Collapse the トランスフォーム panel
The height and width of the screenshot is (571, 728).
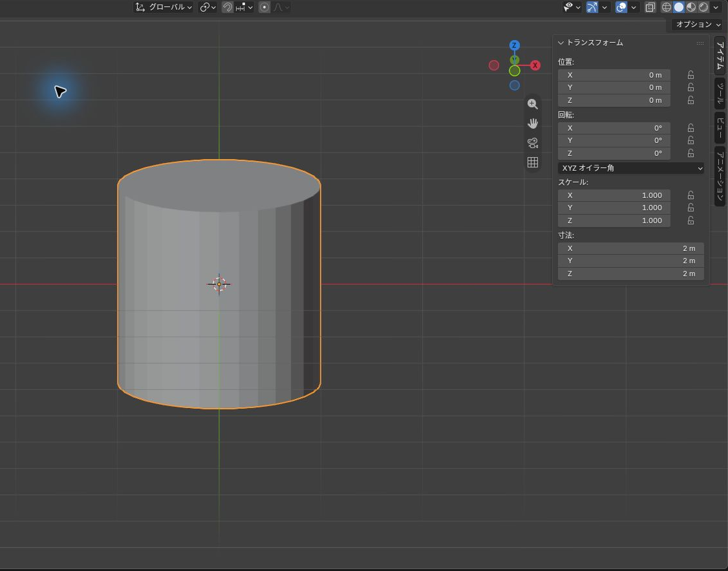pyautogui.click(x=561, y=43)
